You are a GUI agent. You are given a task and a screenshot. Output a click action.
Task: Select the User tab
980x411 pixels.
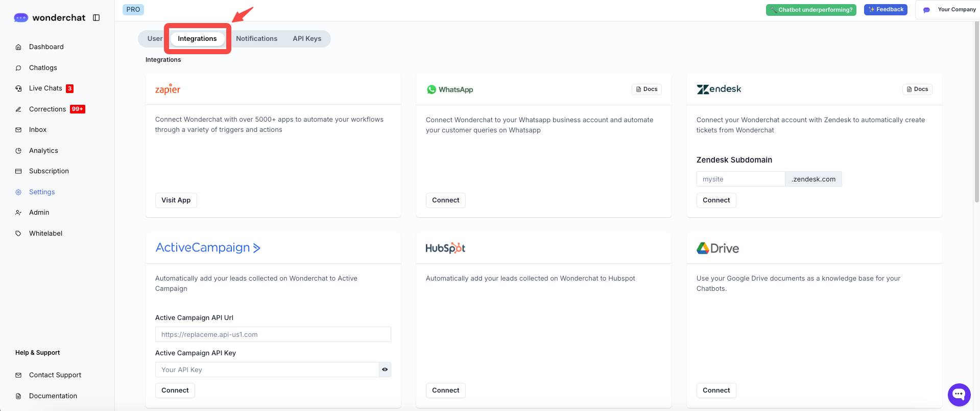154,39
